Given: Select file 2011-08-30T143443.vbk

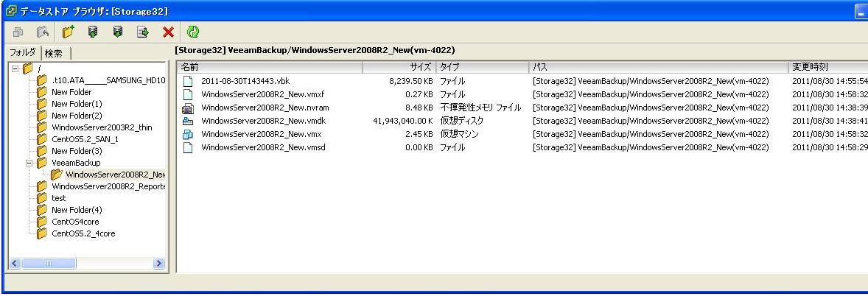Looking at the screenshot, I should pyautogui.click(x=245, y=81).
